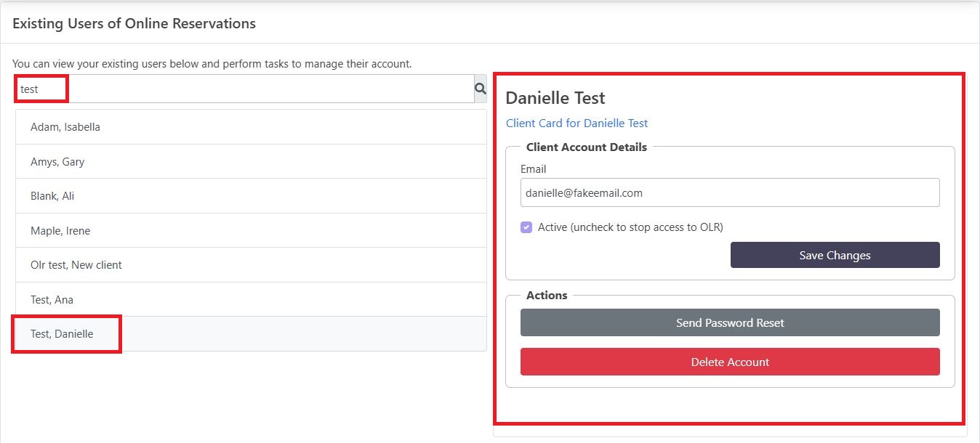Click the red Delete Account button

point(729,362)
